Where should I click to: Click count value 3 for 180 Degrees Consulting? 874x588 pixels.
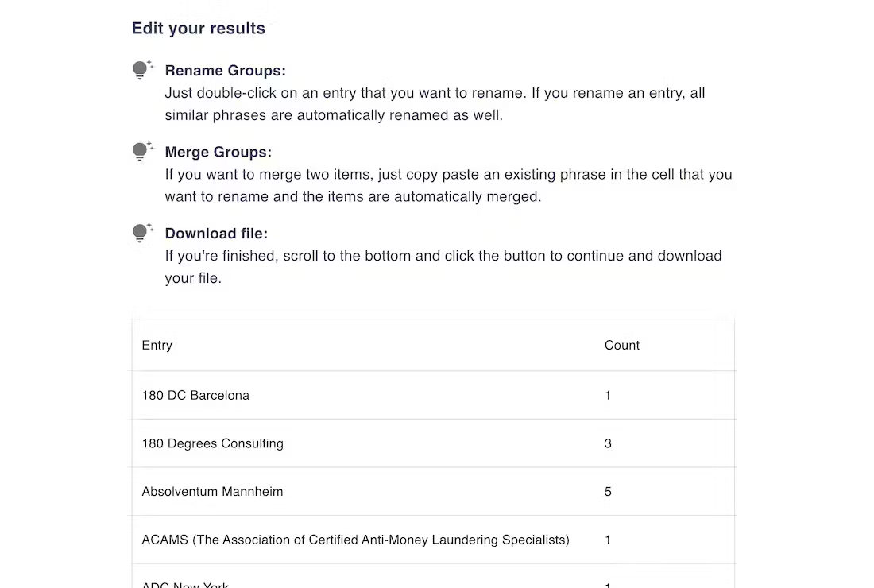[608, 443]
